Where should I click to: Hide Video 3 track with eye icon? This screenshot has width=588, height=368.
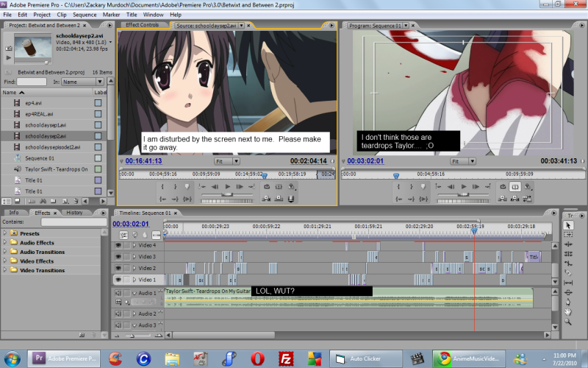pos(118,257)
